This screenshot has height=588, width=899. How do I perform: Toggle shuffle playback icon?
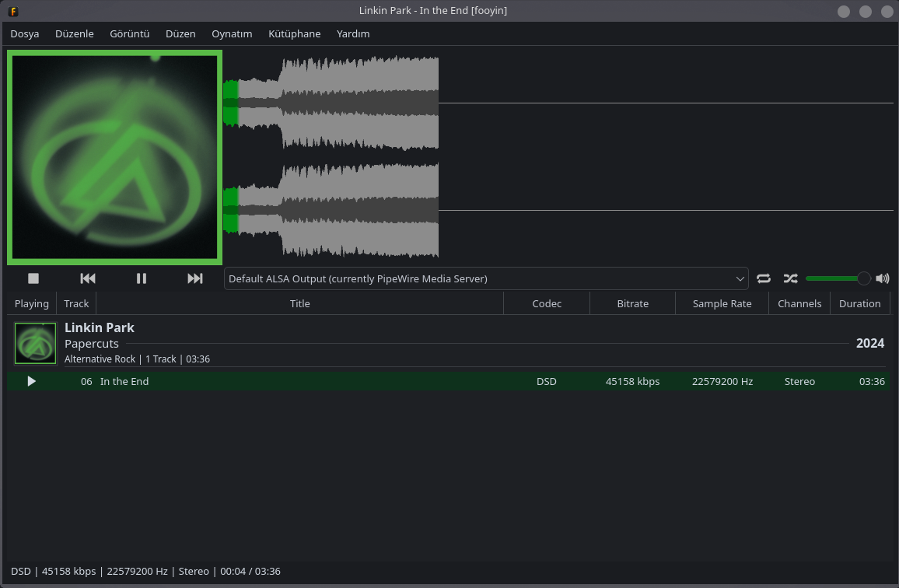pos(790,278)
